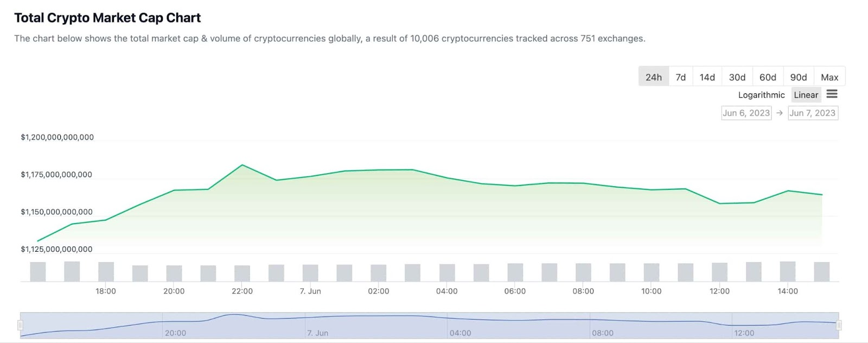The image size is (868, 343).
Task: Click the volume bar above 04:00
Action: [x=447, y=272]
